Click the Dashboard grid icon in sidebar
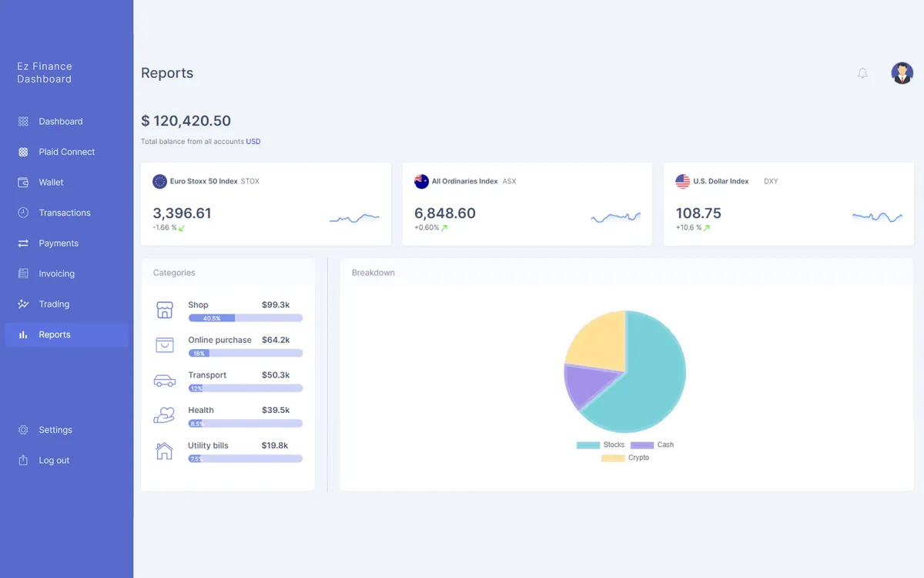The height and width of the screenshot is (578, 924). [23, 122]
